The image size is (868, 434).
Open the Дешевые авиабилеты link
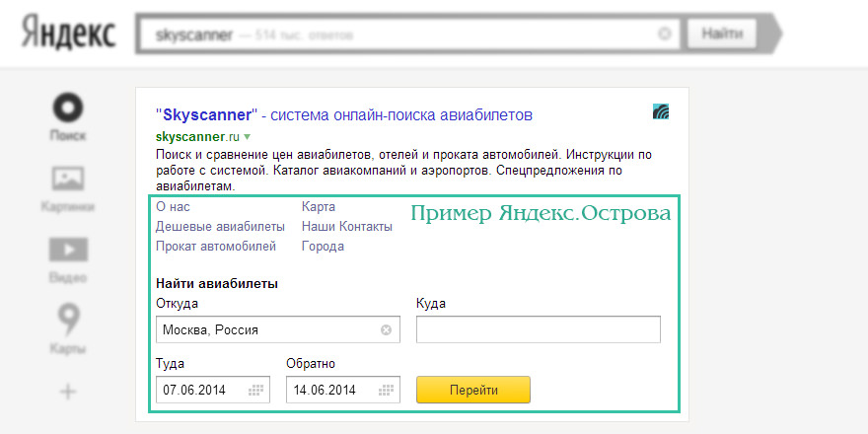(x=220, y=227)
